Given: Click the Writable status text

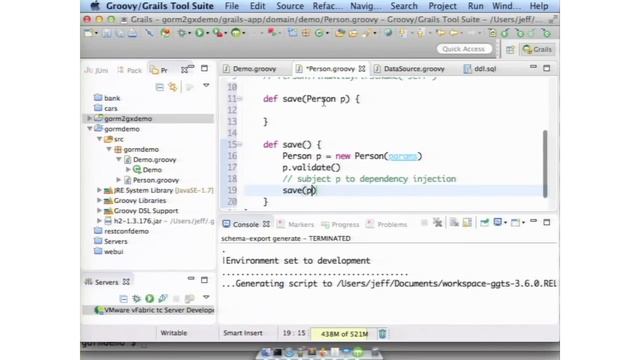Looking at the screenshot, I should click(173, 333).
